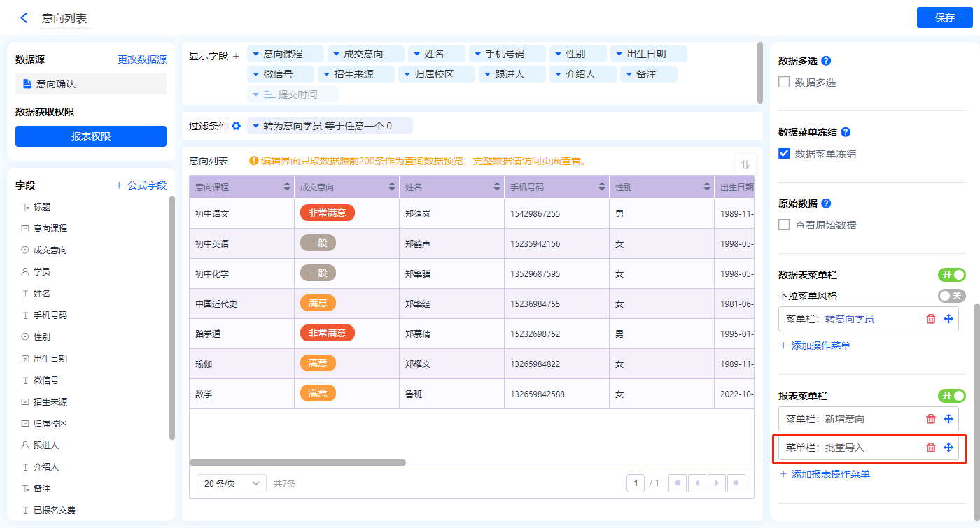Open the 20 条/页 page size dropdown

pos(232,483)
